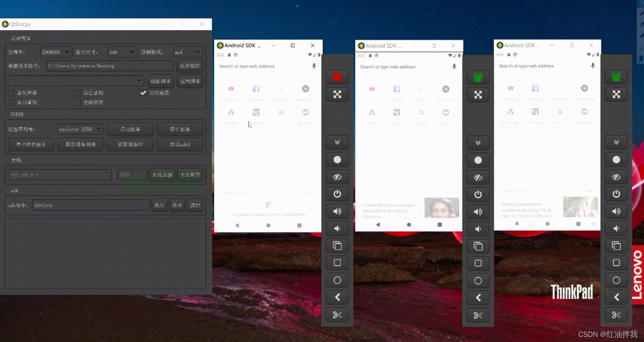Click app switch icon in the right toolbar
The height and width of the screenshot is (342, 644).
616,246
